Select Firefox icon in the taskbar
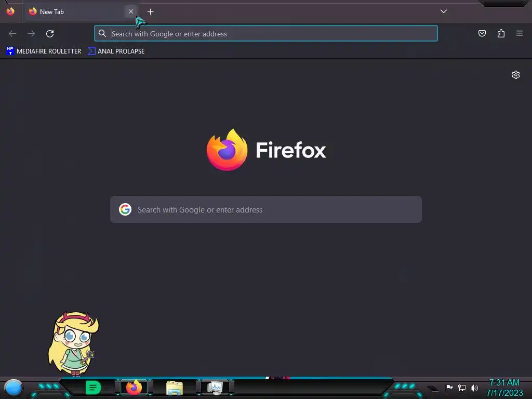The image size is (532, 399). coord(134,388)
